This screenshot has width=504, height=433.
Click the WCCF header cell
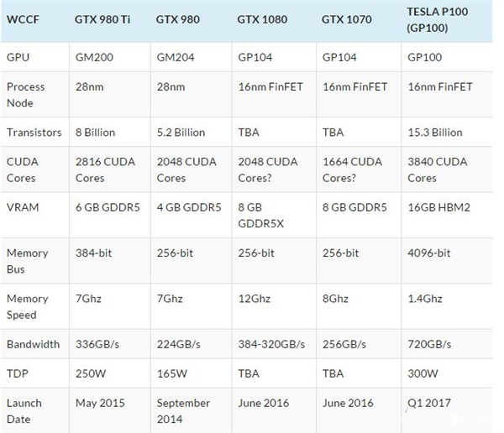(x=23, y=18)
